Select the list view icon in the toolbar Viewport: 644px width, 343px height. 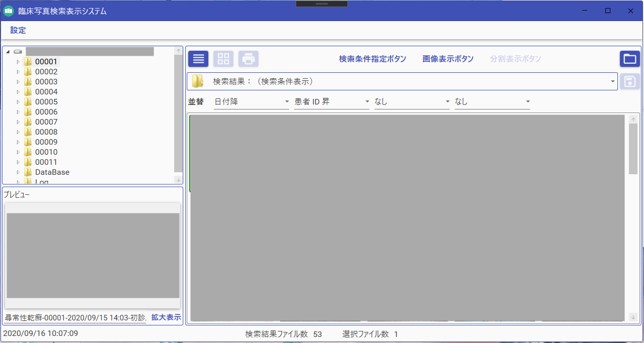(x=198, y=59)
